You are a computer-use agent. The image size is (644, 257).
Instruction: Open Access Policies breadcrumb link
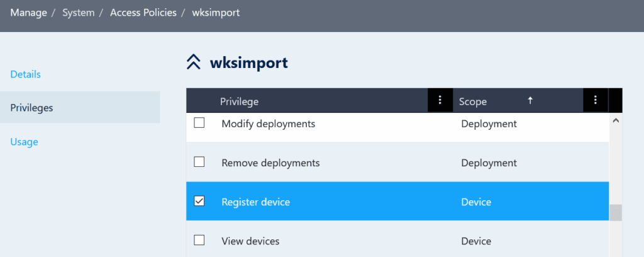point(143,13)
